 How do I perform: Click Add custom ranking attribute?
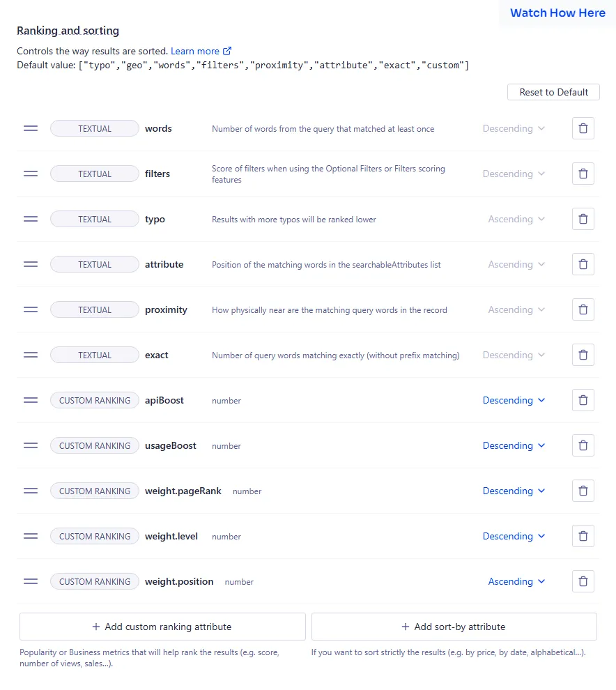pos(162,627)
